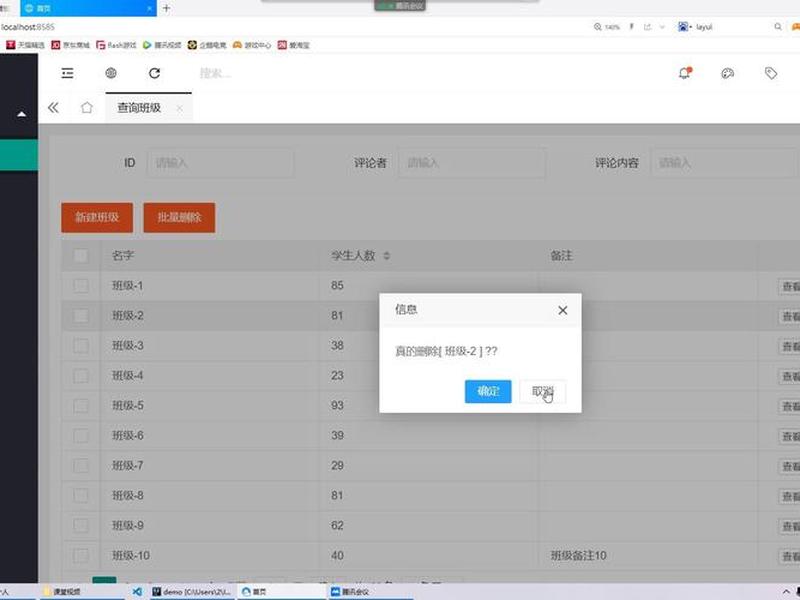Click the tag note icon in header

(770, 73)
